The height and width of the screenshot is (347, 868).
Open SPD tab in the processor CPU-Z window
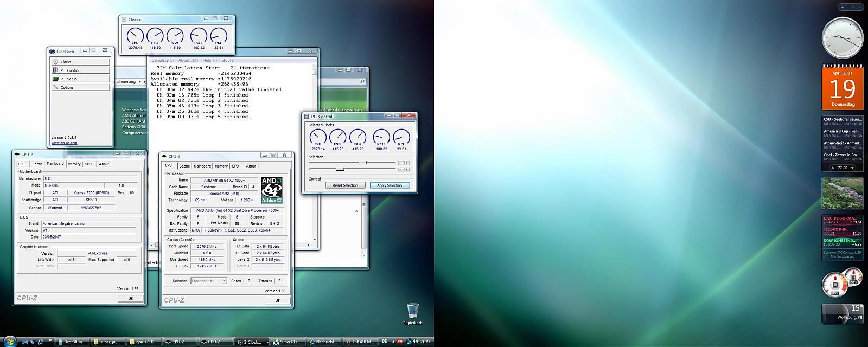pos(235,166)
